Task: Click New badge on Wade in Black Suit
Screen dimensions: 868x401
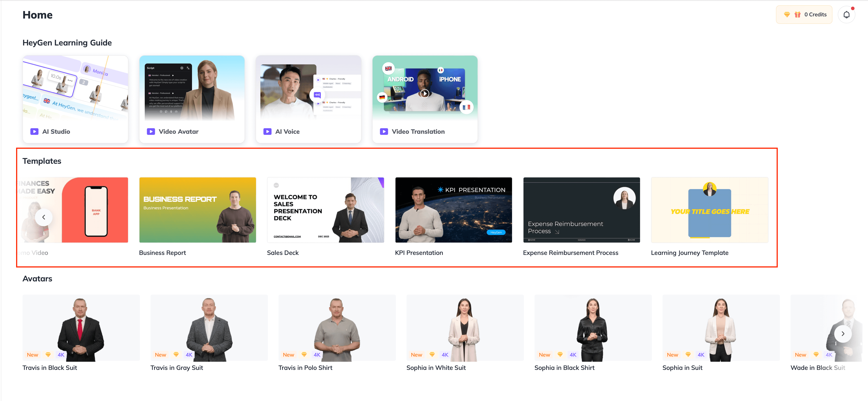Action: coord(801,354)
